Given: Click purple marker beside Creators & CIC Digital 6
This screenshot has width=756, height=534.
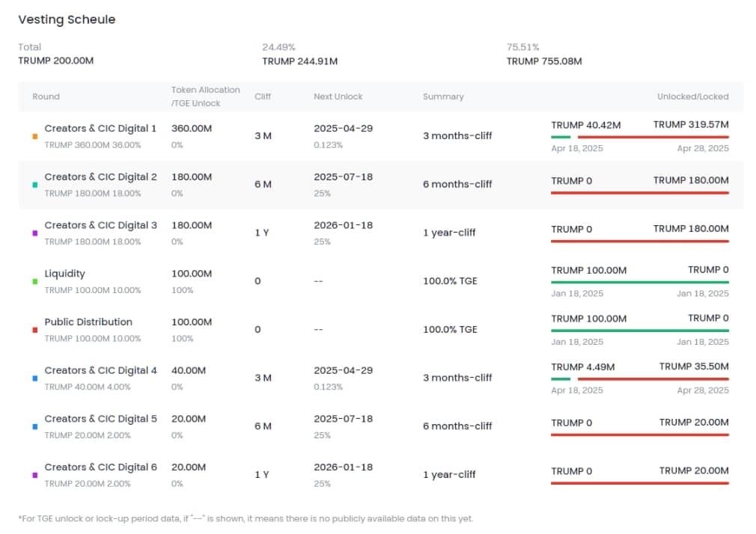Looking at the screenshot, I should coord(35,475).
